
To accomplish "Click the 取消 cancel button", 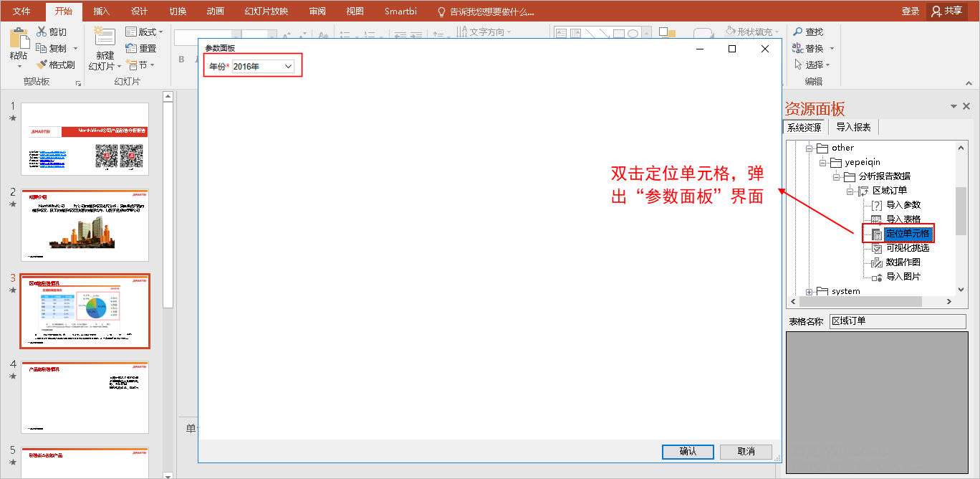I will pyautogui.click(x=746, y=452).
